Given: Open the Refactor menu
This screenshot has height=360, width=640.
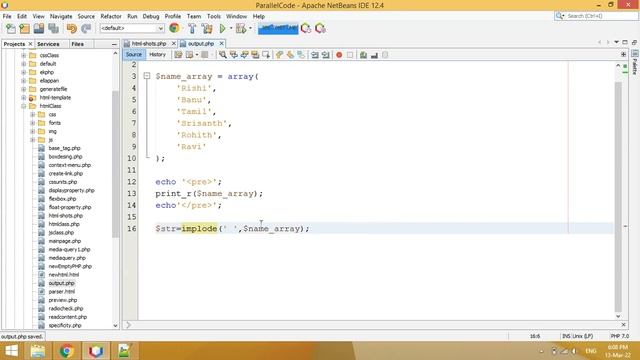Looking at the screenshot, I should coord(111,16).
